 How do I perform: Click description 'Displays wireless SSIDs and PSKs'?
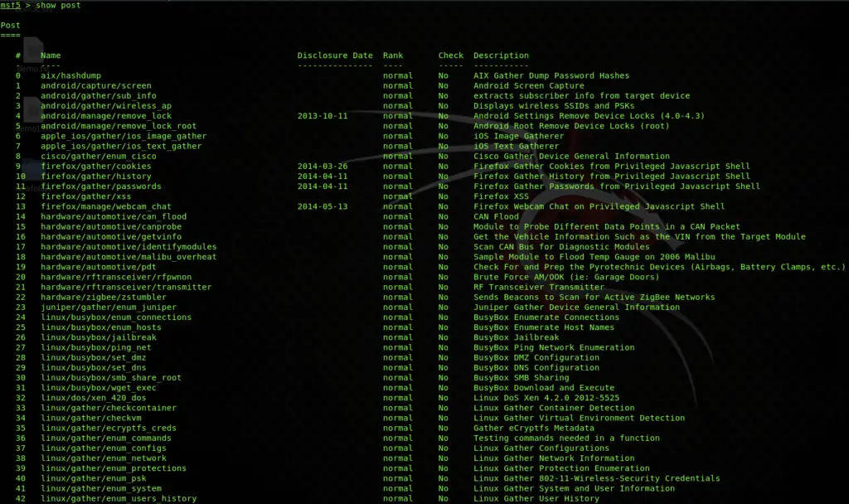click(554, 106)
